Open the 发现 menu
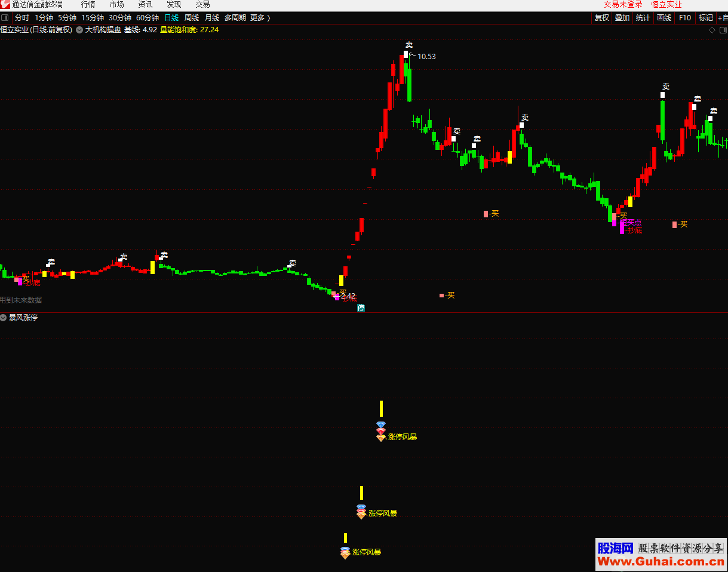Image resolution: width=728 pixels, height=572 pixels. (174, 5)
